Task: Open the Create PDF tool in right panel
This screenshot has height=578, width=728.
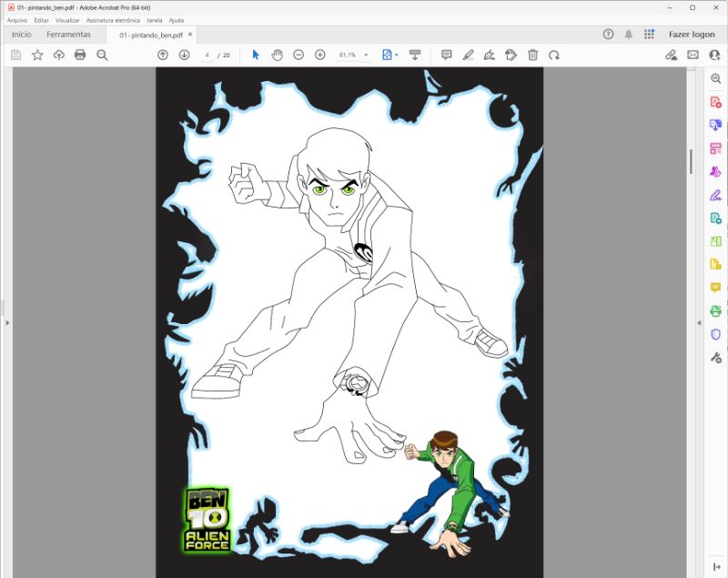Action: click(x=715, y=102)
